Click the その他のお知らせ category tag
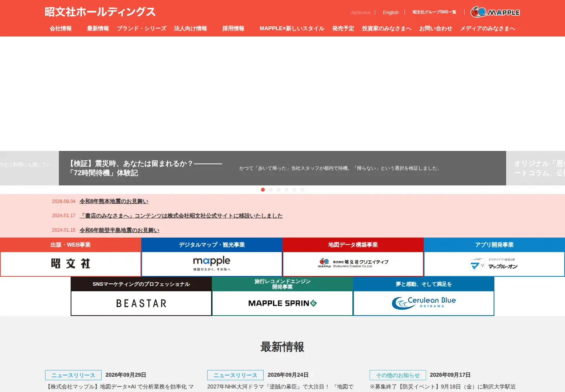The width and height of the screenshot is (565, 392). [398, 375]
